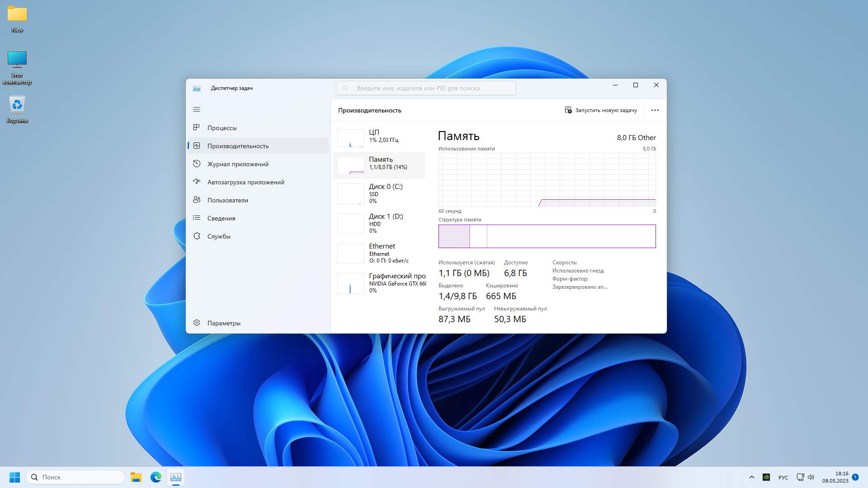Open Microsoft Edge from the taskbar
The height and width of the screenshot is (488, 868).
click(x=156, y=477)
